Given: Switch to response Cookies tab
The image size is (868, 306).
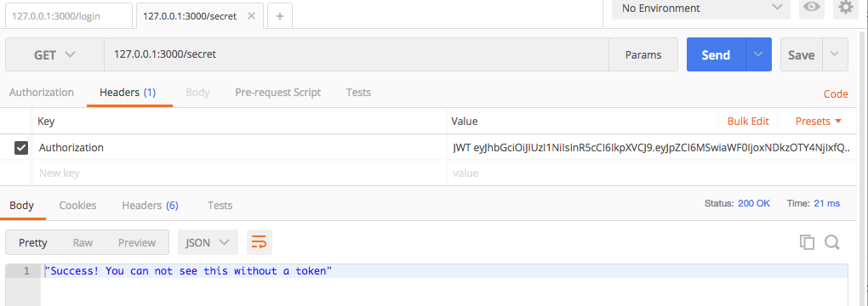Looking at the screenshot, I should 77,206.
